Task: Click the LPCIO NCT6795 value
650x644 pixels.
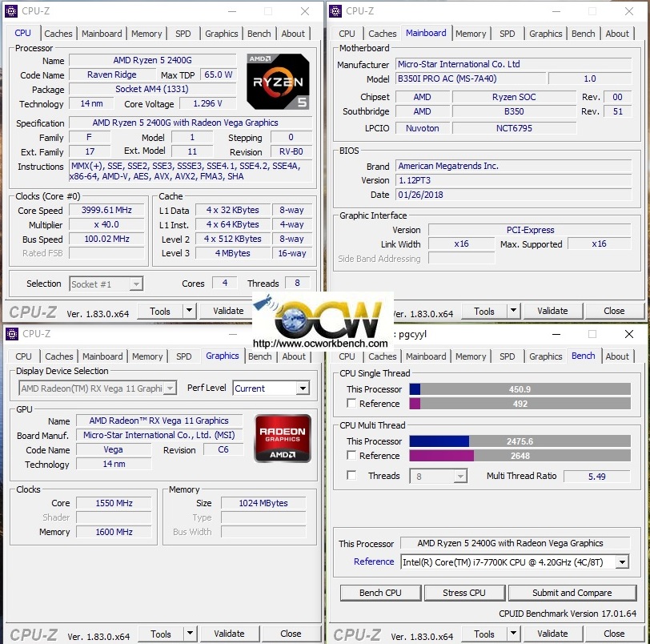Action: point(514,128)
